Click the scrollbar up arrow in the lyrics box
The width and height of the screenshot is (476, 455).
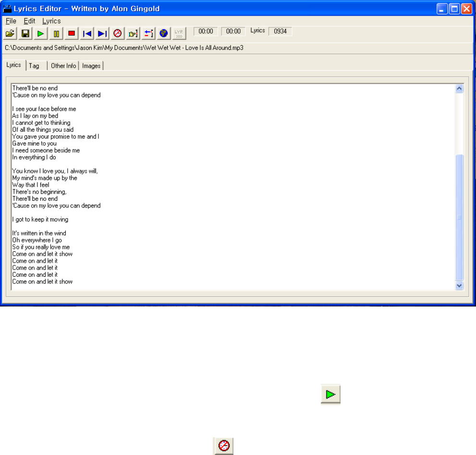pos(459,88)
